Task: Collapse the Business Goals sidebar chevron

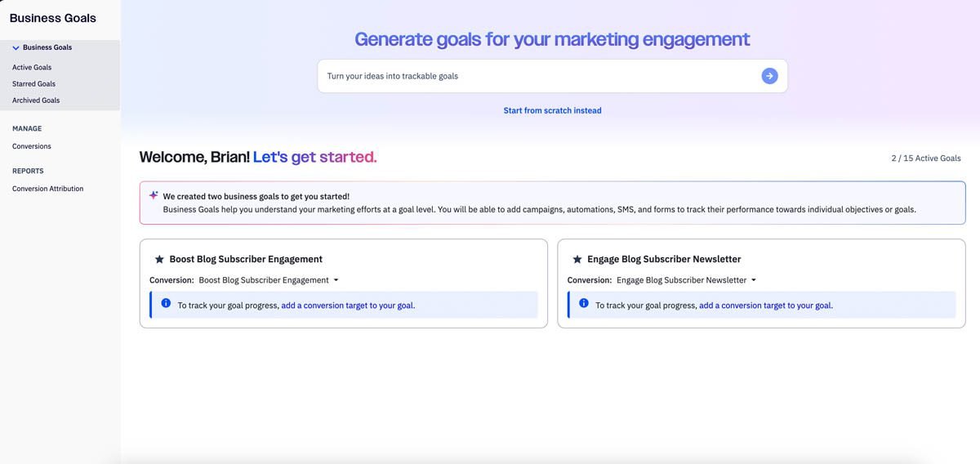Action: point(16,48)
